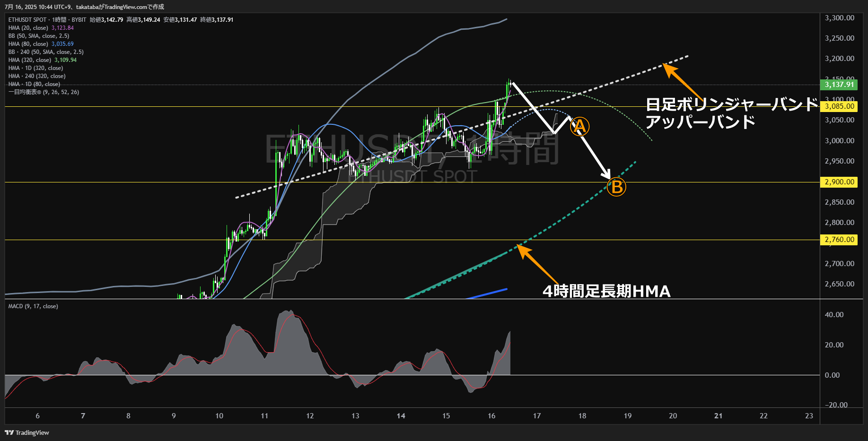The image size is (868, 441).
Task: Select the yellow 2,760.00 price line label
Action: (x=839, y=240)
